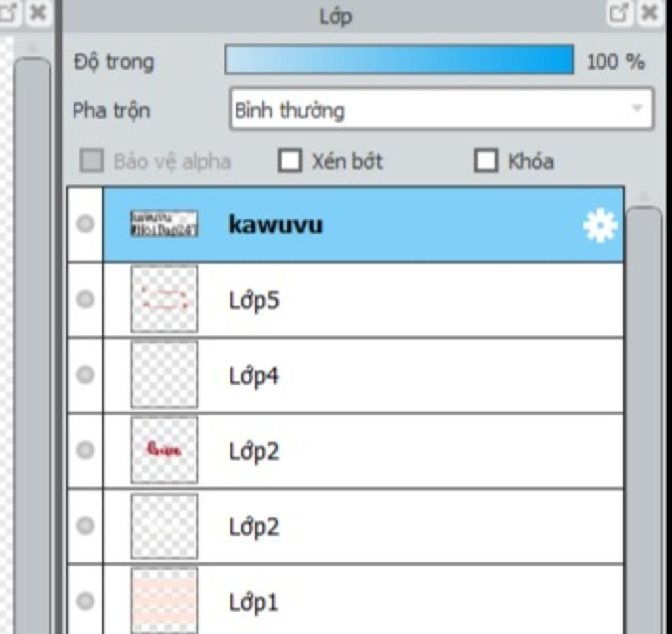Hide the Lớp2 layer with red text thumbnail
This screenshot has width=672, height=634.
[x=85, y=450]
